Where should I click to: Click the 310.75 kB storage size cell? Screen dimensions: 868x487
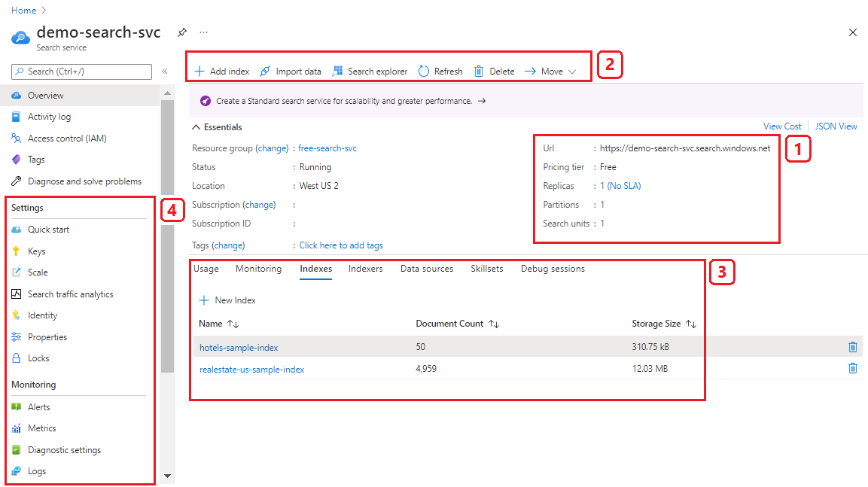click(x=650, y=347)
